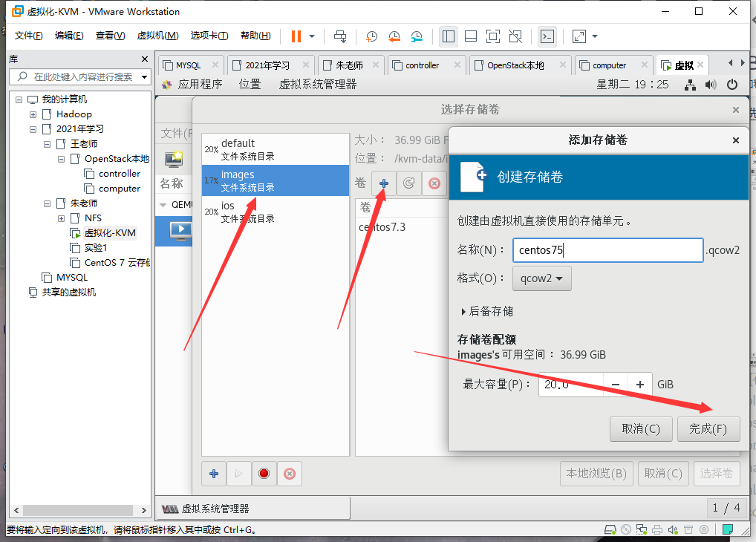This screenshot has height=542, width=756.
Task: Click the library search input field
Action: coord(82,76)
